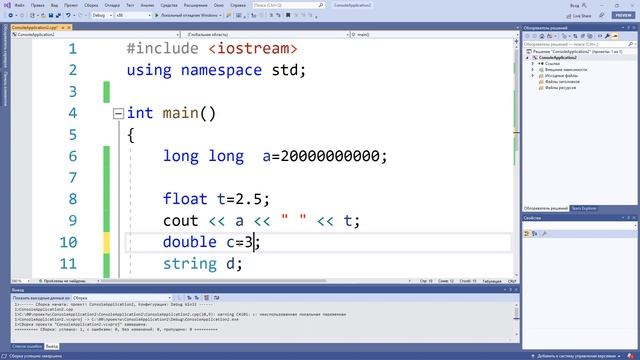Start Local Windows Debugger
The height and width of the screenshot is (360, 640).
pos(188,16)
